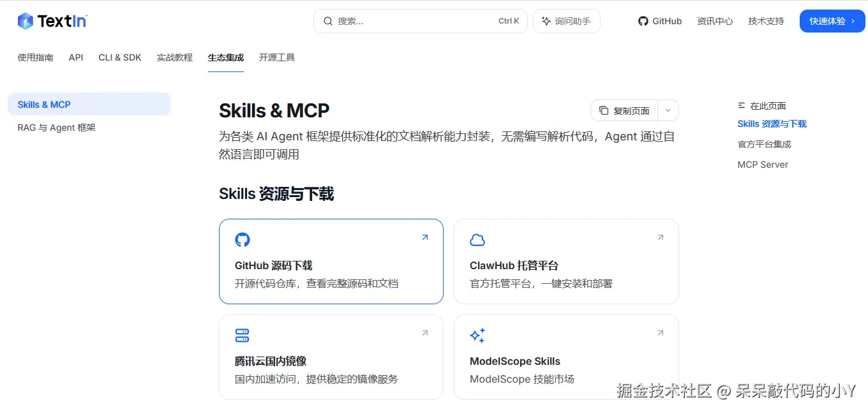This screenshot has width=868, height=412.
Task: Click the sparkle icon in 询问助手
Action: tap(546, 21)
